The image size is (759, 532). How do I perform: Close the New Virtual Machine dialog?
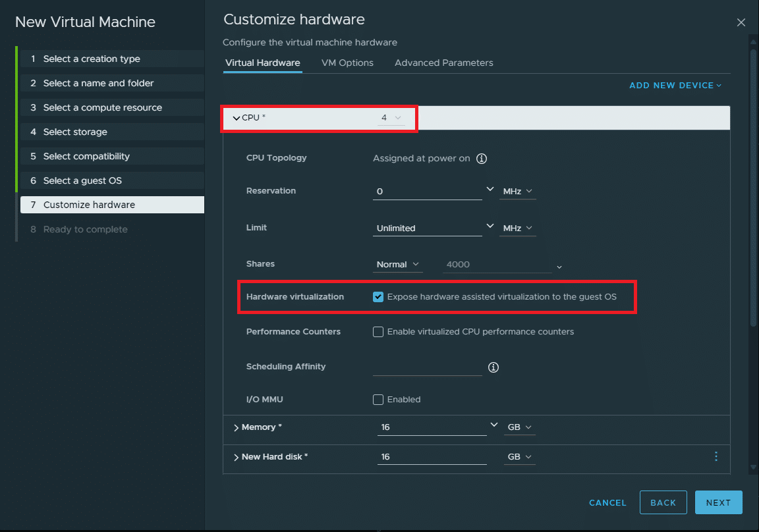tap(741, 22)
